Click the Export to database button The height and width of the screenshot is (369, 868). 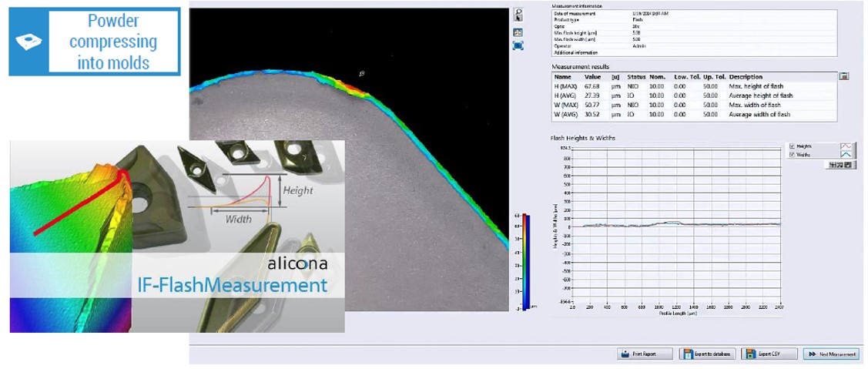point(707,354)
